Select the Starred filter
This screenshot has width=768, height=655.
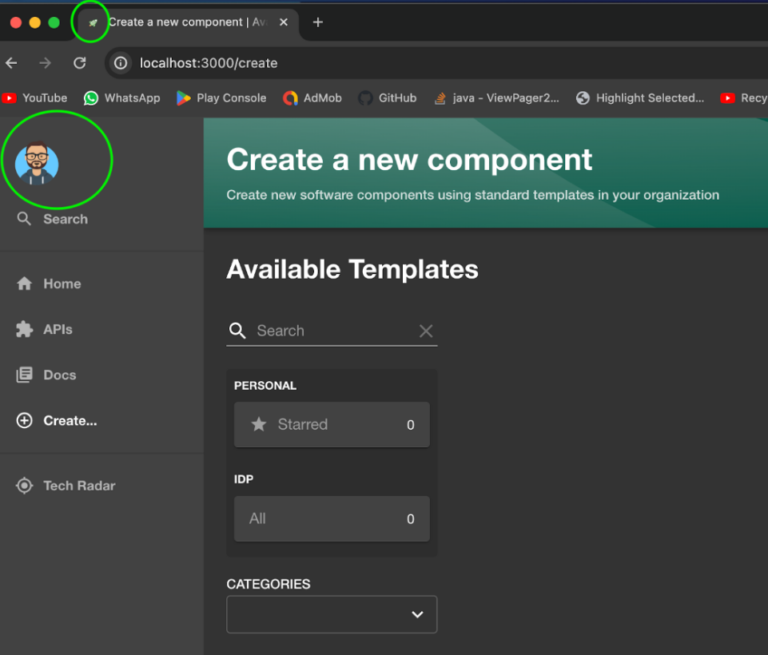pos(332,424)
